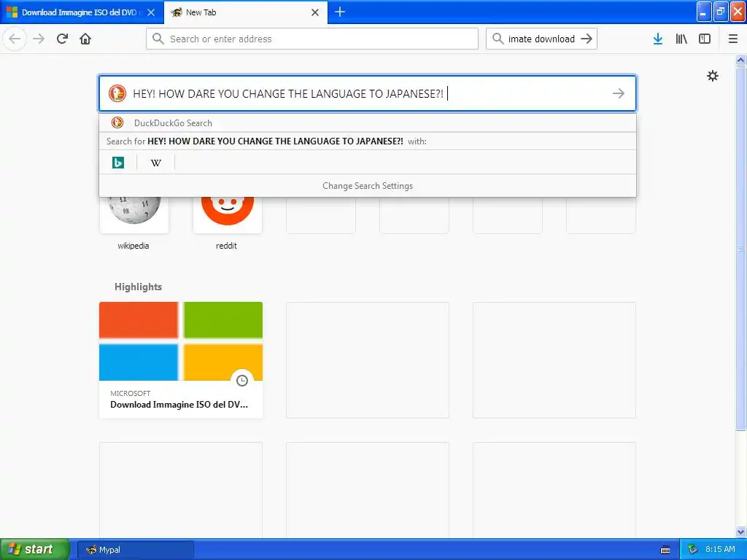Viewport: 747px width, 560px height.
Task: Show the Library icon menu
Action: click(681, 39)
